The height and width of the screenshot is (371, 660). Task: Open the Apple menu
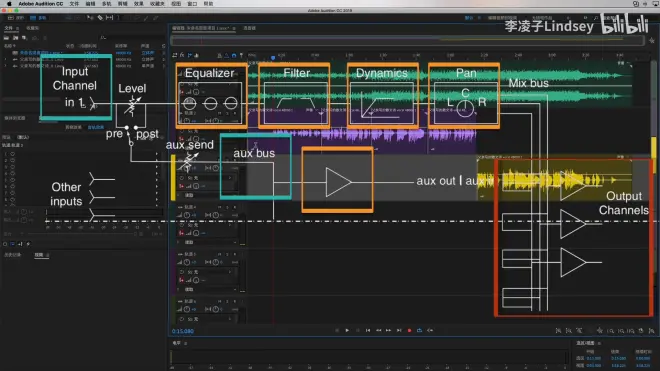click(x=8, y=4)
